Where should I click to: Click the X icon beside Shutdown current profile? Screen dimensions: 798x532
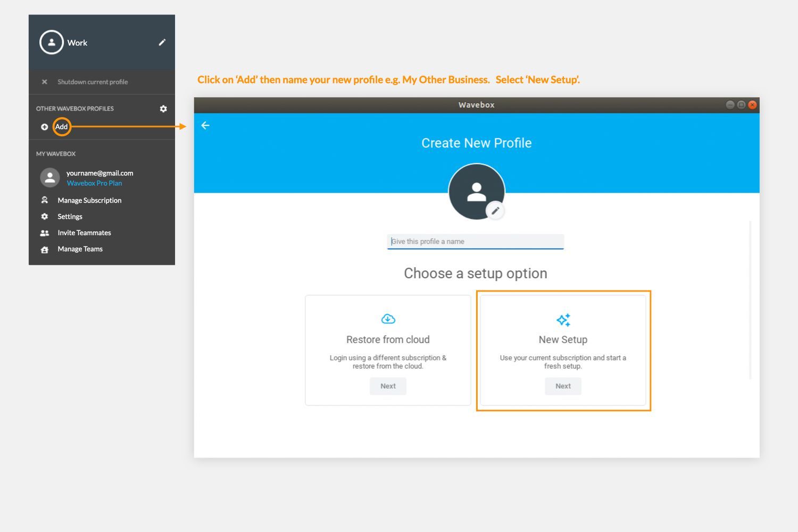[45, 82]
